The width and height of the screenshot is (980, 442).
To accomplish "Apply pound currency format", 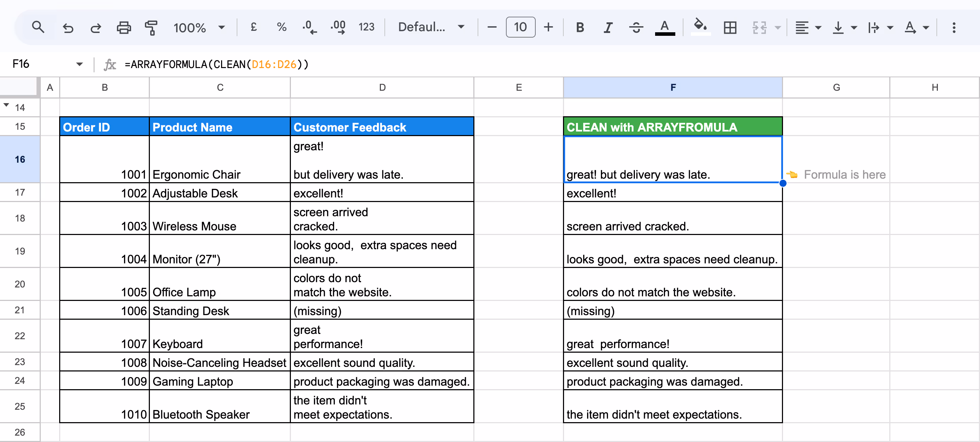I will click(254, 27).
